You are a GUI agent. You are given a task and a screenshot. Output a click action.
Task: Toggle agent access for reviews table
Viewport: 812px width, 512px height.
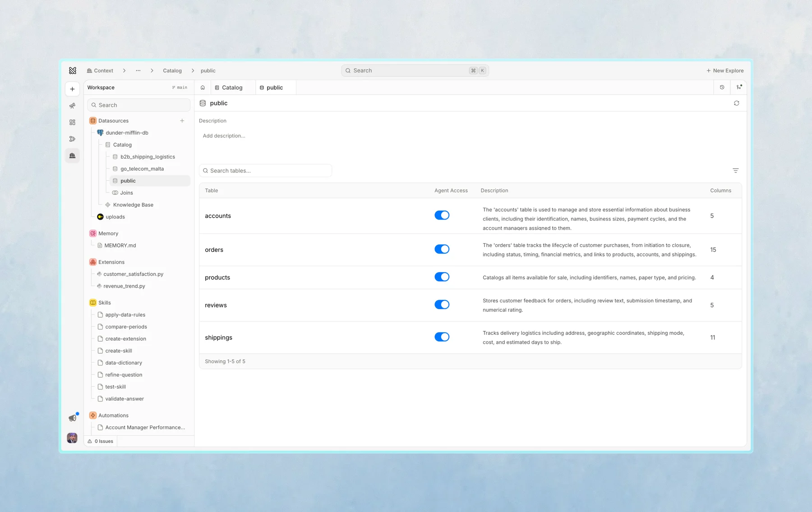coord(442,305)
